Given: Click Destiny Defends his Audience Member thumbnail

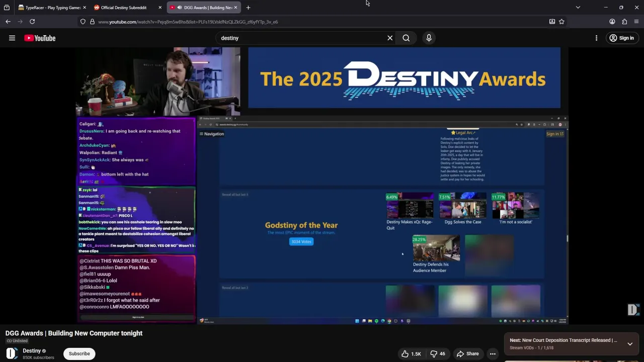Looking at the screenshot, I should pos(436,248).
